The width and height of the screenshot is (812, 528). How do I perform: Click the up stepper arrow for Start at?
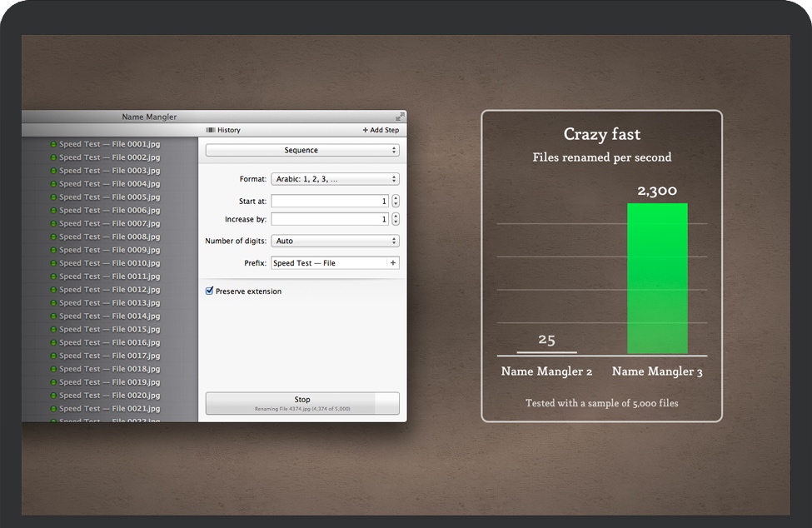[x=394, y=197]
